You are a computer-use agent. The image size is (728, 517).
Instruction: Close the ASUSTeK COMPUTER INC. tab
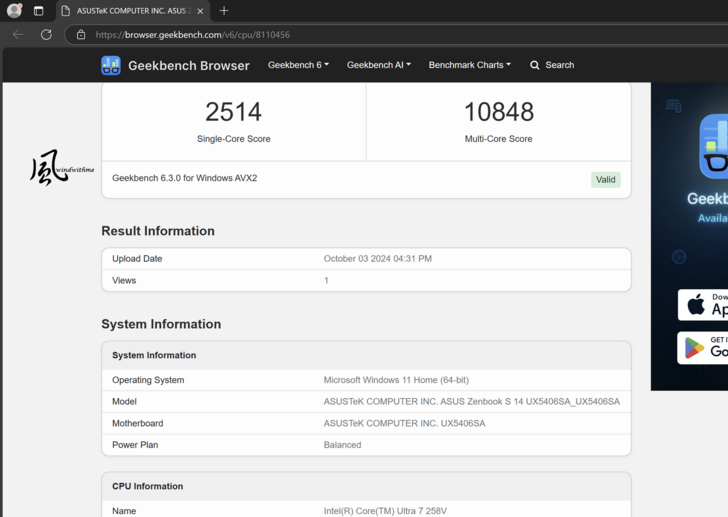[200, 11]
